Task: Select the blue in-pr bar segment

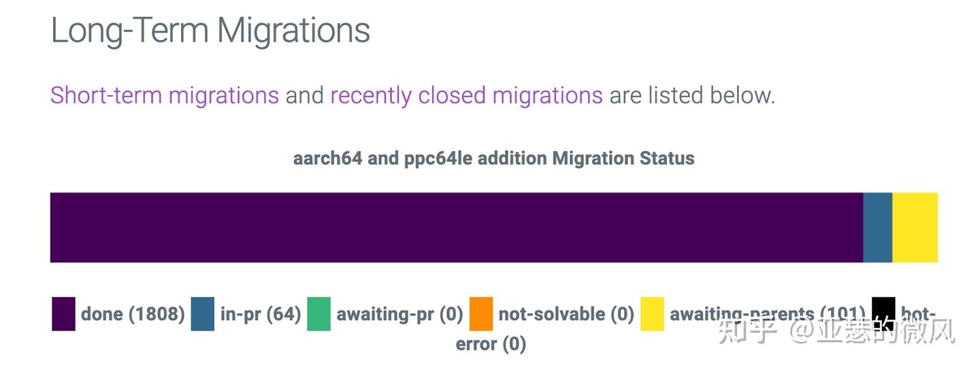Action: pyautogui.click(x=877, y=227)
